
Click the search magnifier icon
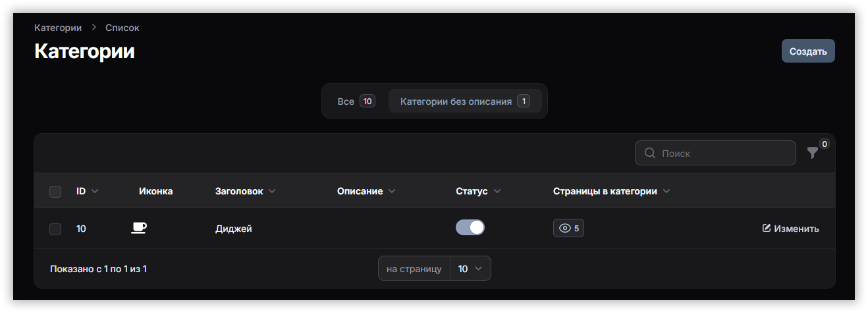(x=649, y=153)
